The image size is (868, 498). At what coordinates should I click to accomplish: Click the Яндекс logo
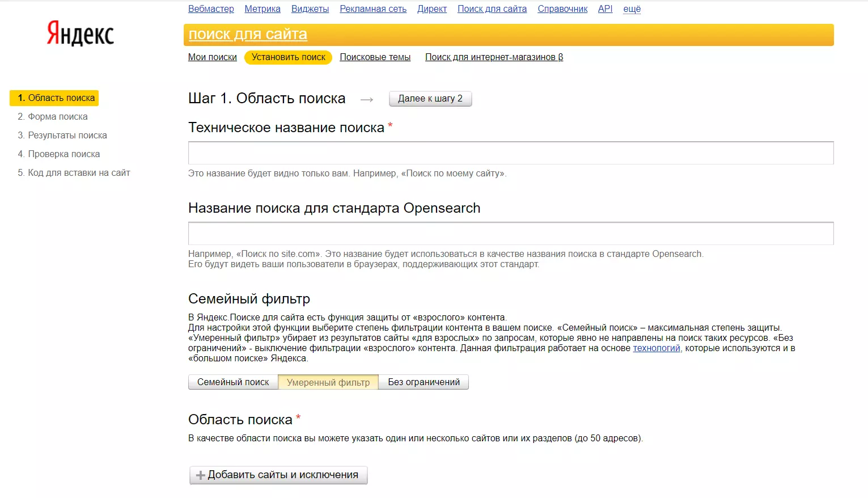tap(81, 33)
